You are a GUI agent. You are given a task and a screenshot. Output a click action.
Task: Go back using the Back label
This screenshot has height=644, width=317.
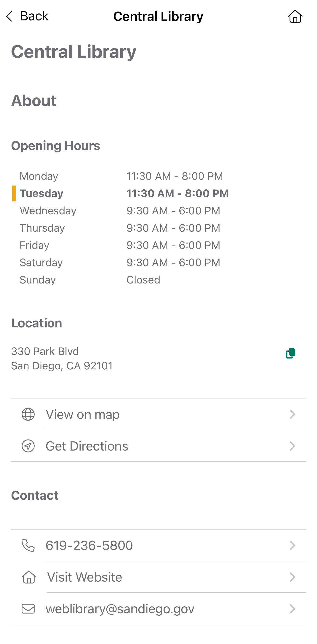pos(34,16)
